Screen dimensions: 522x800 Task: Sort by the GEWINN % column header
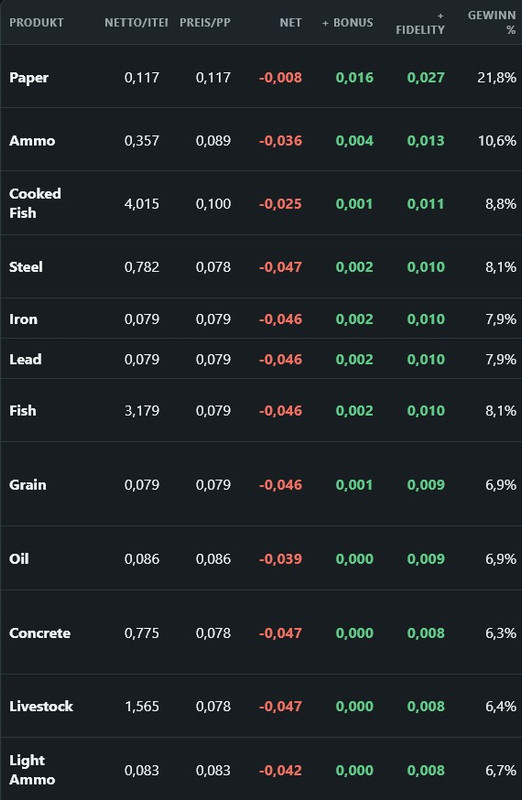pos(491,22)
